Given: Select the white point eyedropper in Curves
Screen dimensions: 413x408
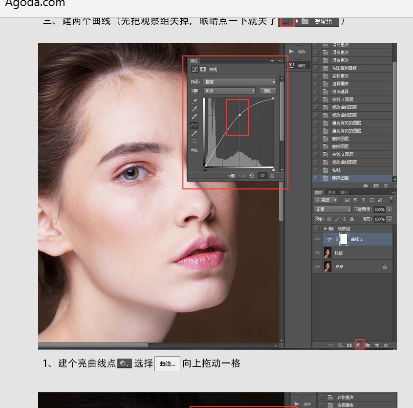Looking at the screenshot, I should point(195,117).
